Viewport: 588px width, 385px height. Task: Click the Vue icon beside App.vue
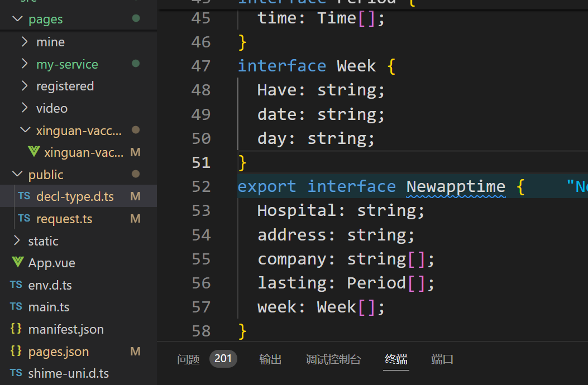click(18, 263)
